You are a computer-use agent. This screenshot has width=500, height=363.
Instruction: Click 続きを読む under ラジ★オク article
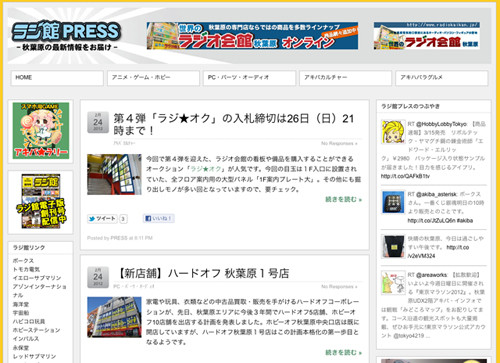[343, 199]
